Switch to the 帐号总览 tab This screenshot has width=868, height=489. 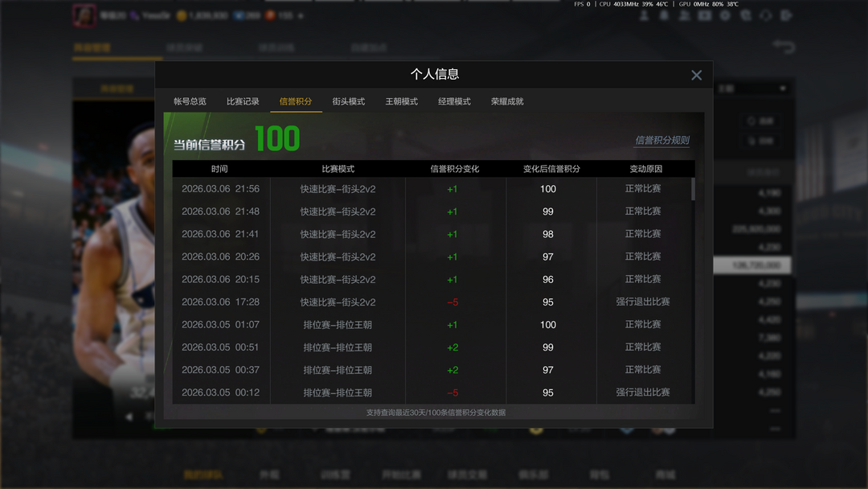pos(190,101)
